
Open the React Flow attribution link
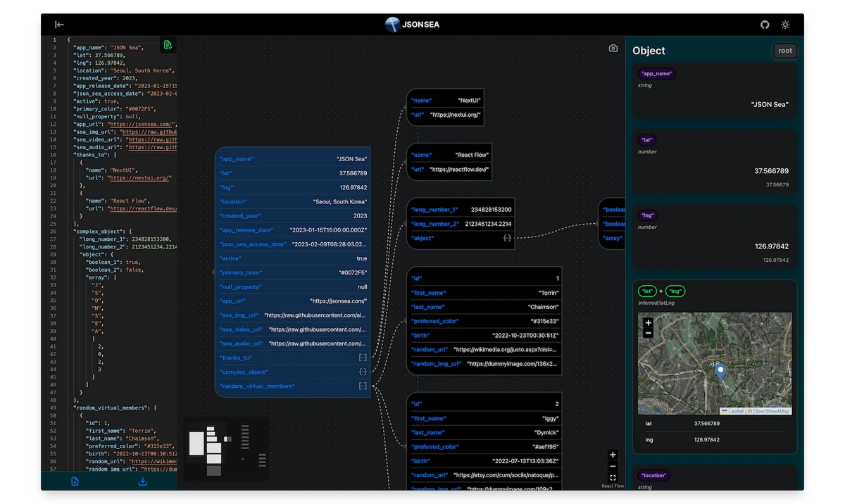(x=613, y=486)
